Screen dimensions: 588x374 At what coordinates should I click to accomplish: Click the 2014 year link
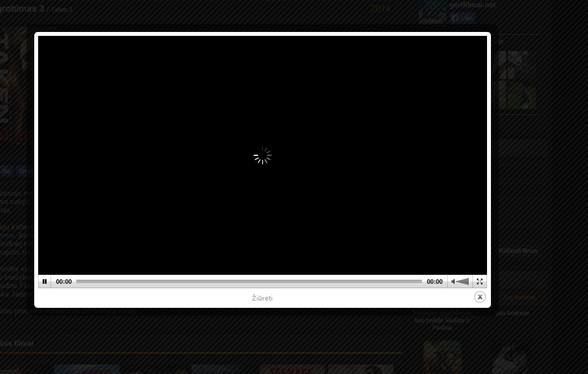click(x=380, y=8)
